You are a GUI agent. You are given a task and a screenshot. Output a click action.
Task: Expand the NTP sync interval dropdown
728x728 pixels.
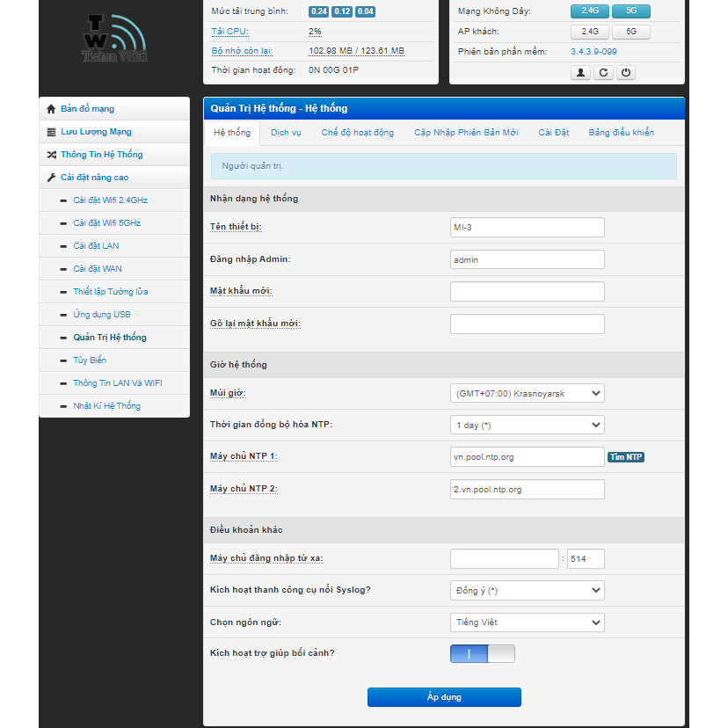pyautogui.click(x=527, y=425)
